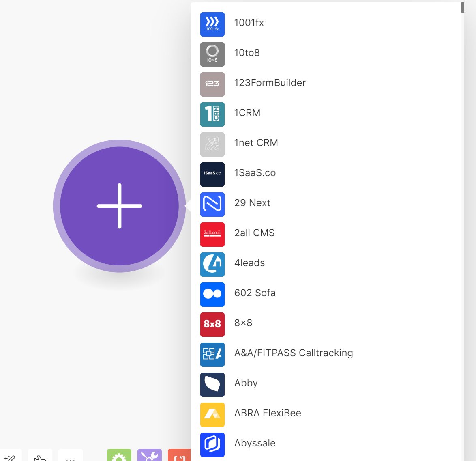This screenshot has width=476, height=461.
Task: Select the Abyssale app icon
Action: (212, 445)
